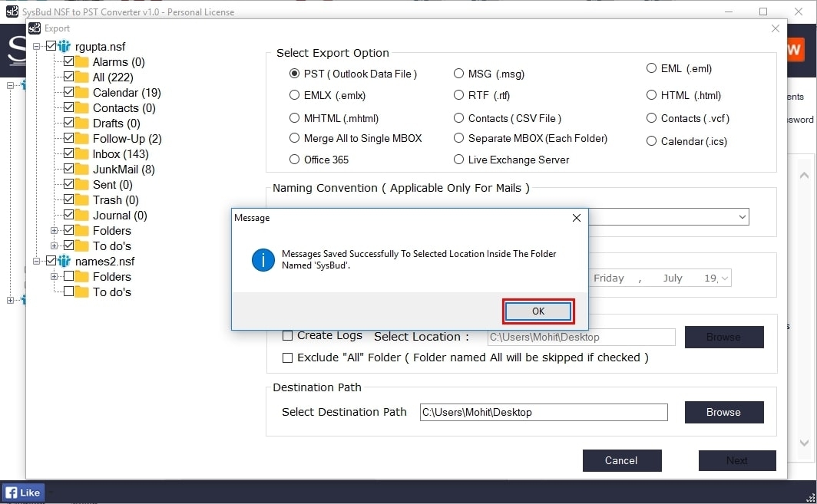Select the PST (Outlook Data File) option

294,74
